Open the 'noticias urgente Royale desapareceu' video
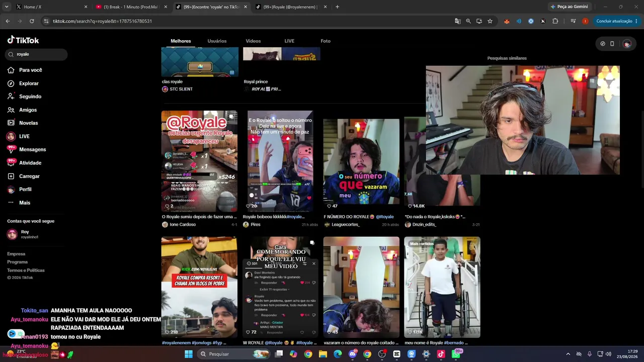 pos(199,161)
